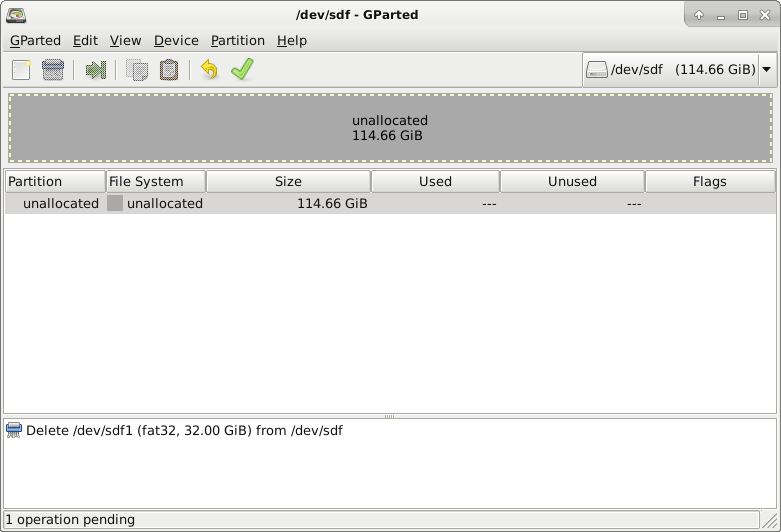The height and width of the screenshot is (532, 781).
Task: Click the window shade up-arrow title bar button
Action: [x=699, y=15]
